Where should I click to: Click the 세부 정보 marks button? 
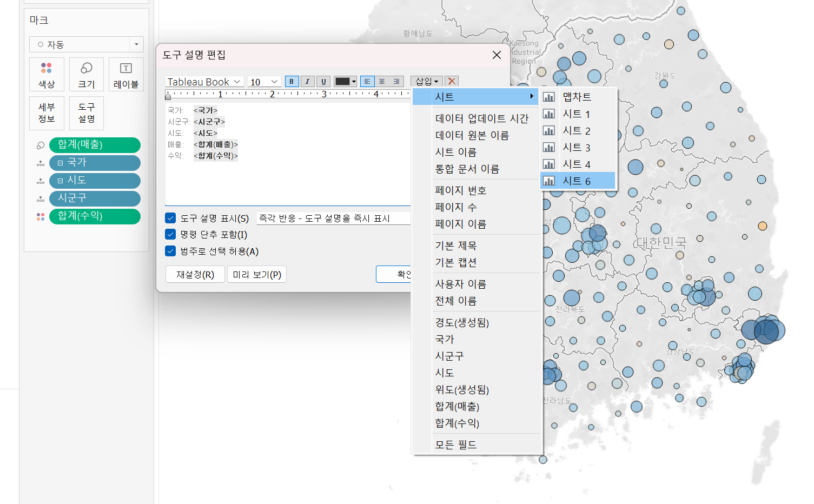coord(47,113)
